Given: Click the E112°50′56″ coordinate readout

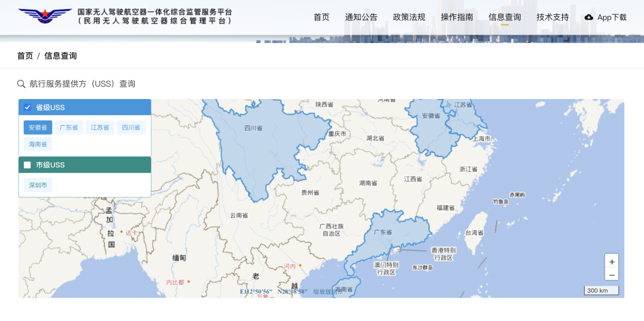Looking at the screenshot, I should tap(256, 291).
